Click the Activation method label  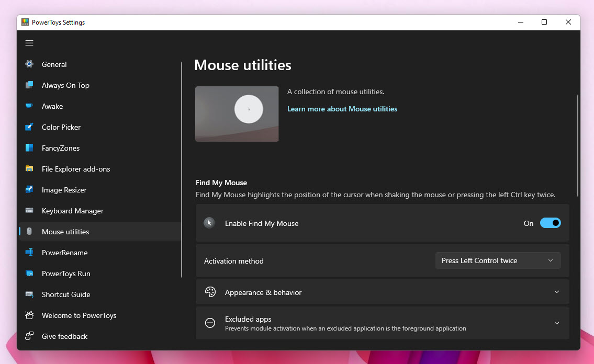234,261
